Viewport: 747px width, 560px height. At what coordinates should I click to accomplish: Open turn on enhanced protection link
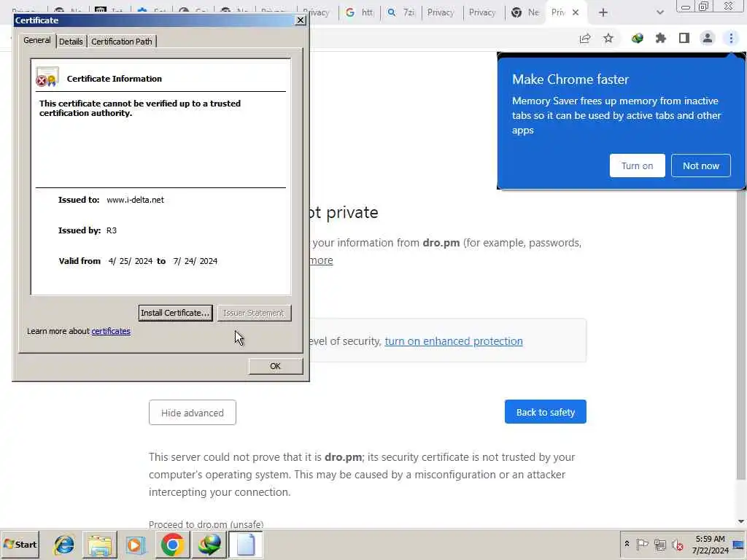(454, 341)
